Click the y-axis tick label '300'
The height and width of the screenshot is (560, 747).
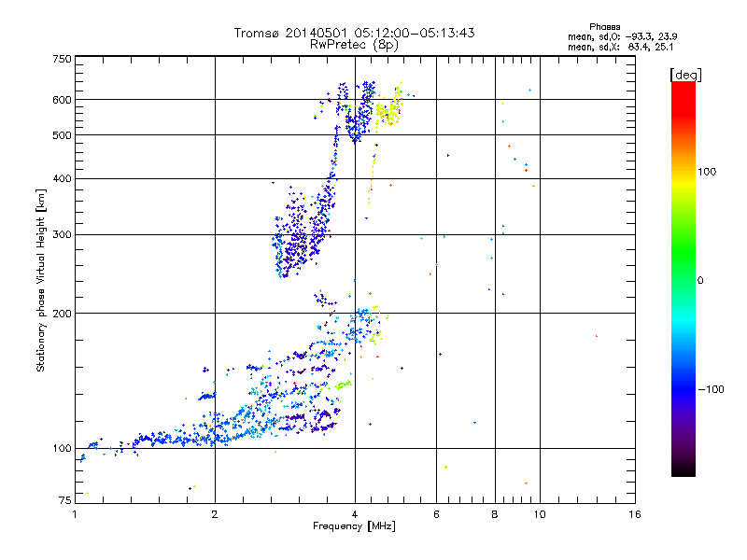[x=62, y=235]
